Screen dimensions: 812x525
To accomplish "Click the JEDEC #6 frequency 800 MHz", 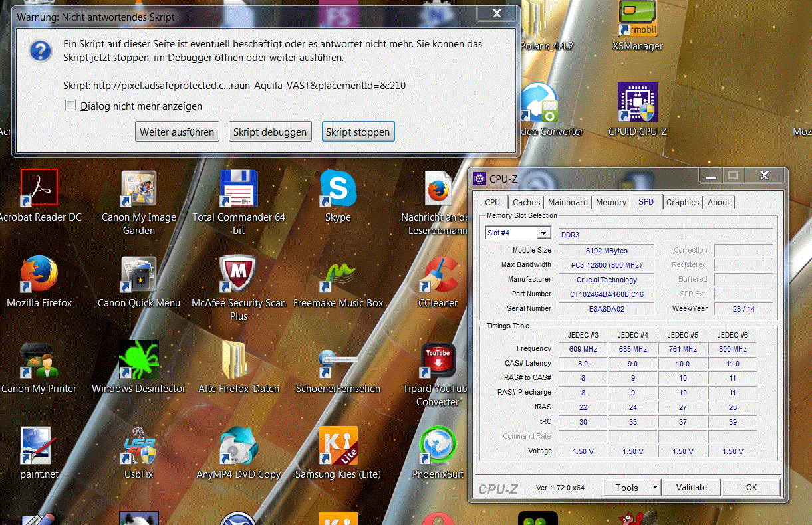I will click(x=733, y=349).
